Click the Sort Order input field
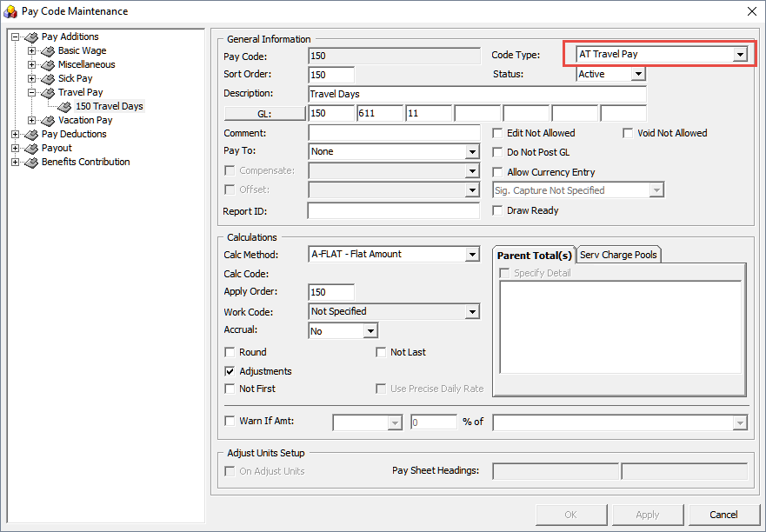The width and height of the screenshot is (766, 532). point(332,75)
